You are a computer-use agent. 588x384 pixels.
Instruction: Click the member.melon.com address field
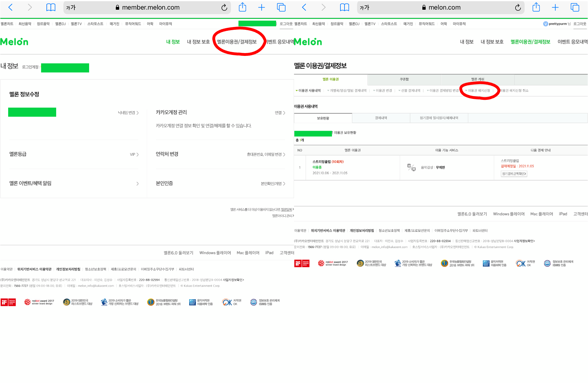(x=147, y=8)
